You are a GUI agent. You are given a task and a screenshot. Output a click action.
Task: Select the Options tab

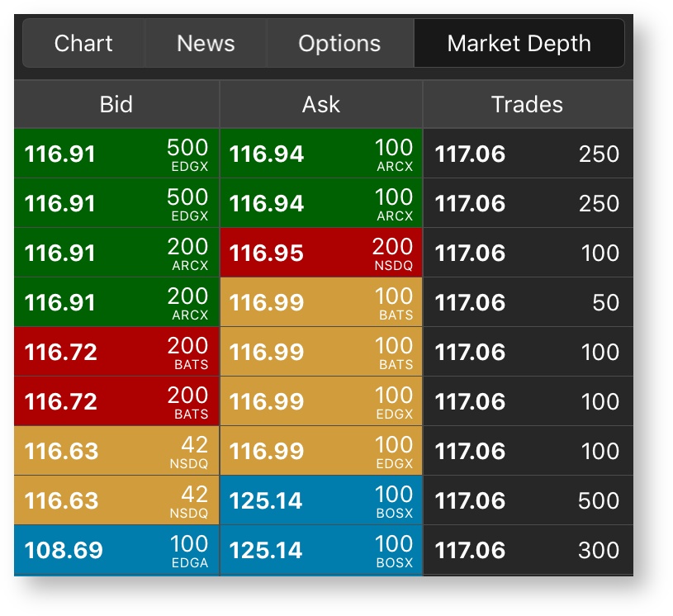click(x=340, y=44)
